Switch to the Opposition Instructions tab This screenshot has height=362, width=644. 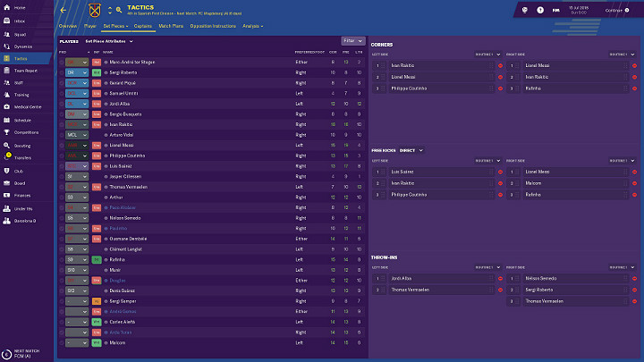tap(213, 26)
